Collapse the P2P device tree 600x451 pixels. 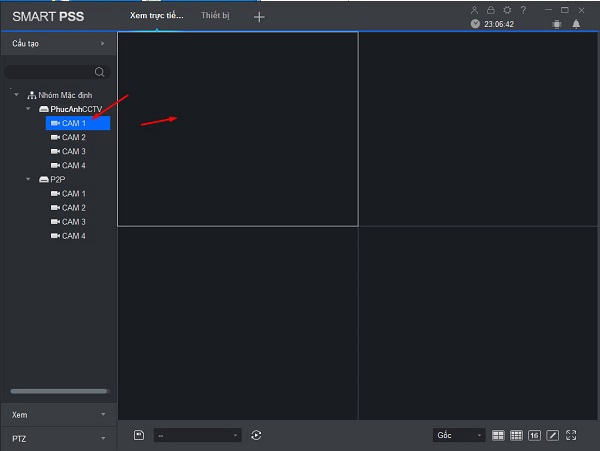pos(29,179)
